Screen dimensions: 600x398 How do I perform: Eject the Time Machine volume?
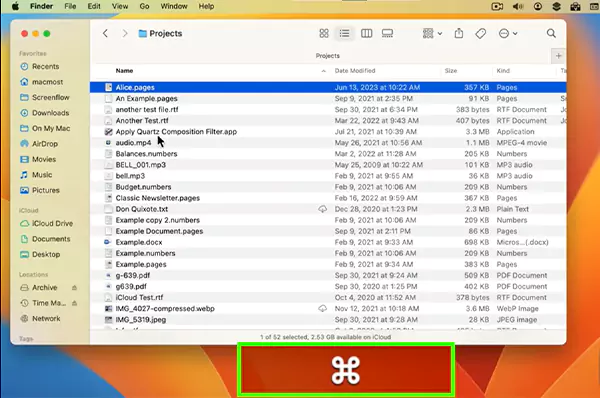[x=75, y=303]
